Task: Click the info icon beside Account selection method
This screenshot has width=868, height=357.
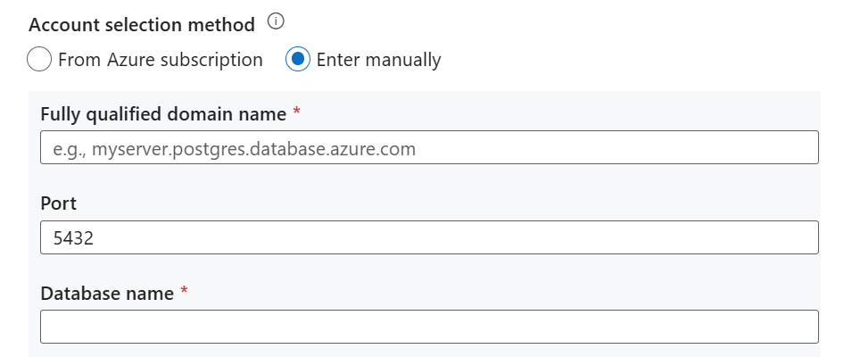Action: (x=276, y=22)
